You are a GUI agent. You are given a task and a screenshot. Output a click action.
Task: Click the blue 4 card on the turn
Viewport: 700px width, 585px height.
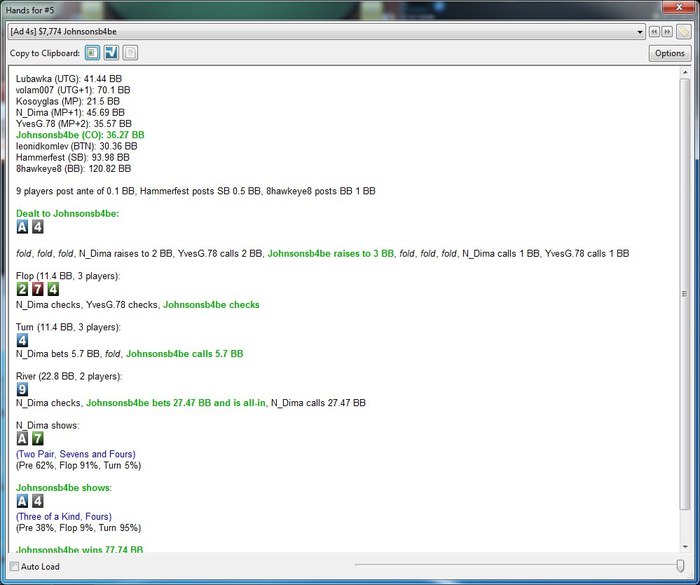(x=22, y=340)
